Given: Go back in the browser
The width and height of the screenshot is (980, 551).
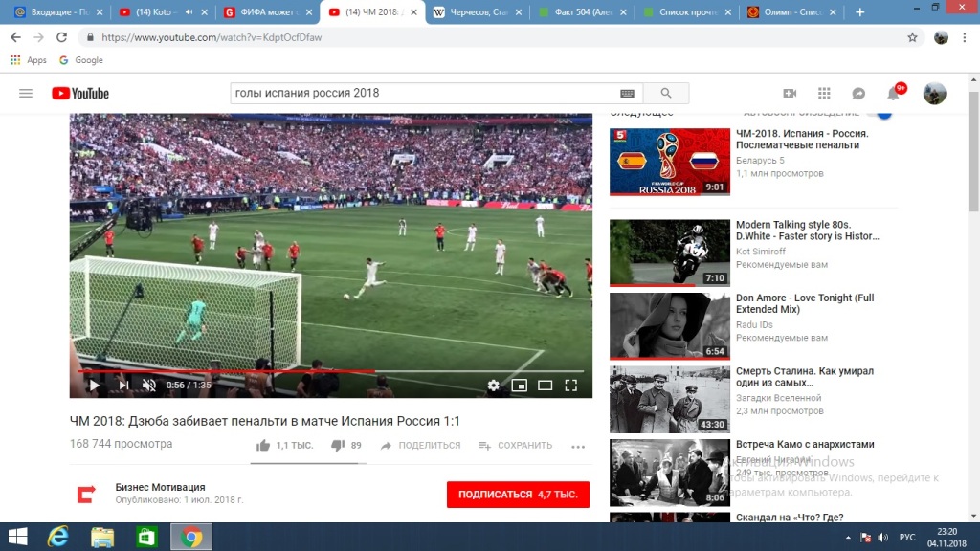Looking at the screenshot, I should [15, 37].
